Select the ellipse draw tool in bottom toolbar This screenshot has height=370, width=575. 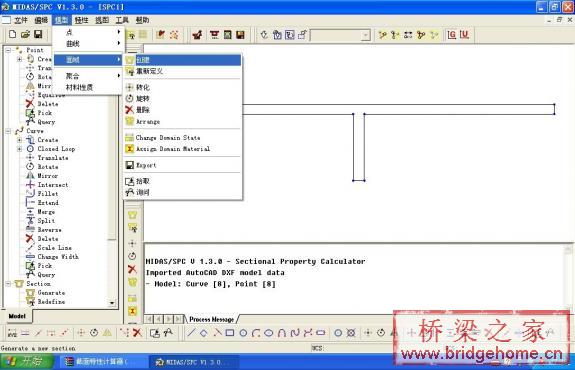(x=269, y=333)
